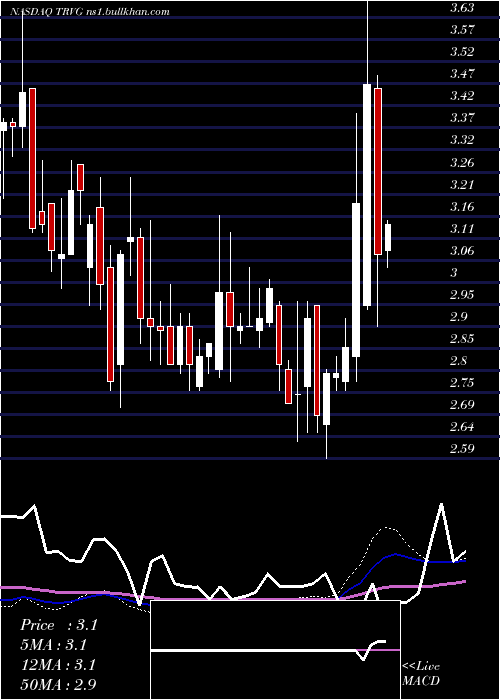Open the boxed MACD inset panel
Image resolution: width=500 pixels, height=700 pixels.
[275, 650]
